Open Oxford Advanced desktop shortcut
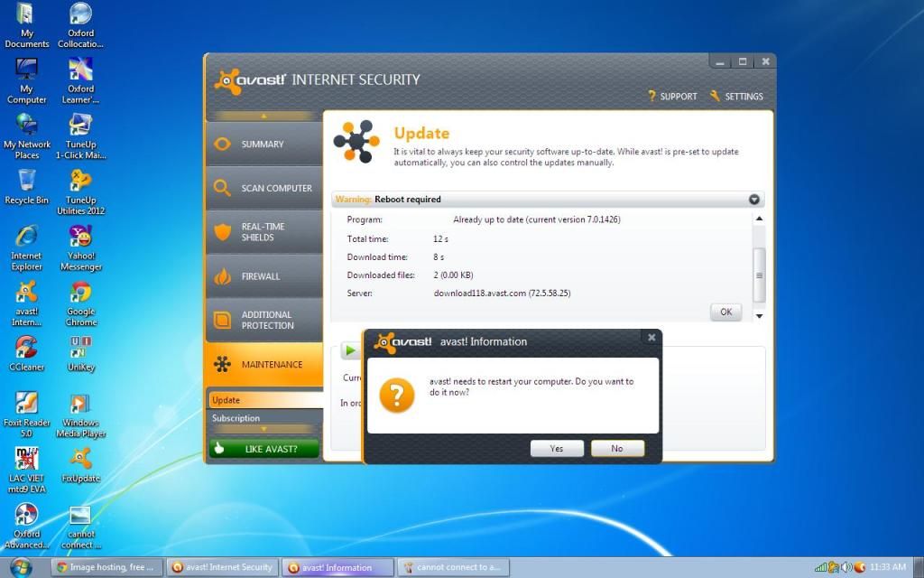 tap(26, 527)
